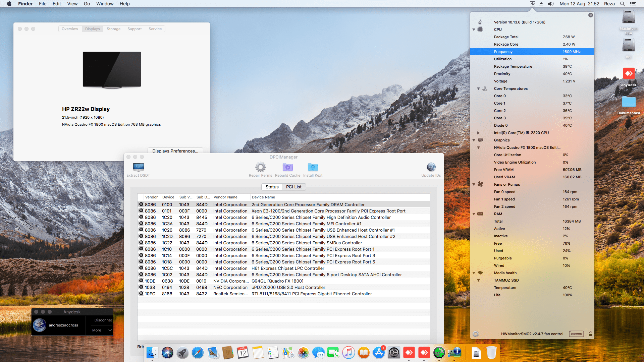Click the lock icon in HWMonitor
644x362 pixels.
tap(590, 334)
